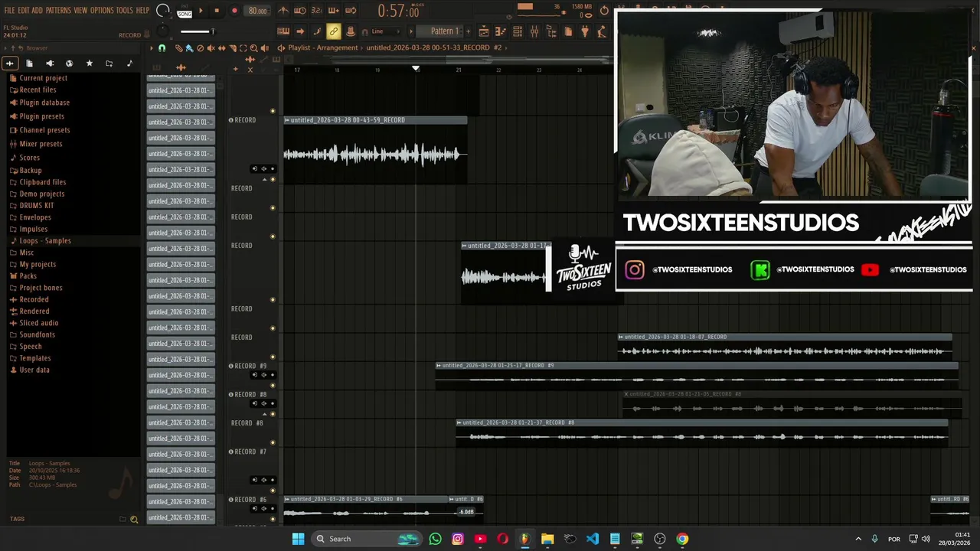
Task: Select the Playback tool in playlist
Action: [x=265, y=48]
